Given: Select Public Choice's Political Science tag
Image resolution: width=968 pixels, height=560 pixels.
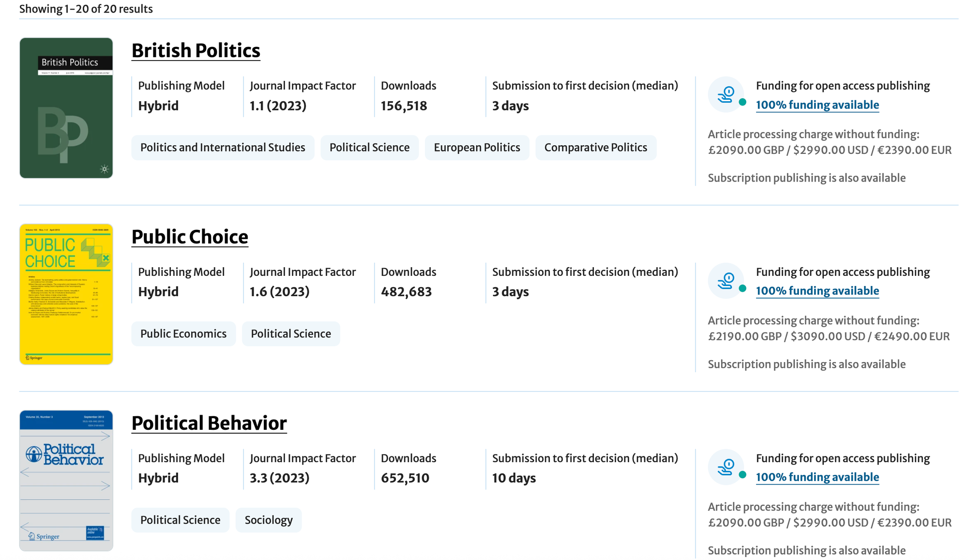Looking at the screenshot, I should (291, 334).
